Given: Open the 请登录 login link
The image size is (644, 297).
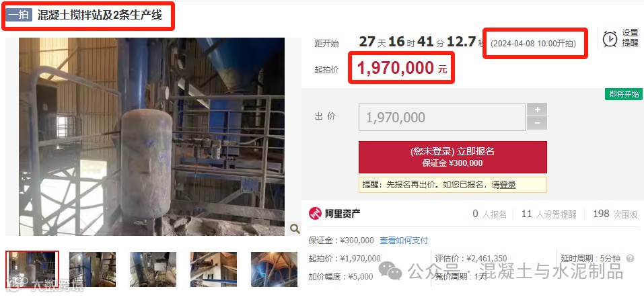Looking at the screenshot, I should tap(504, 185).
